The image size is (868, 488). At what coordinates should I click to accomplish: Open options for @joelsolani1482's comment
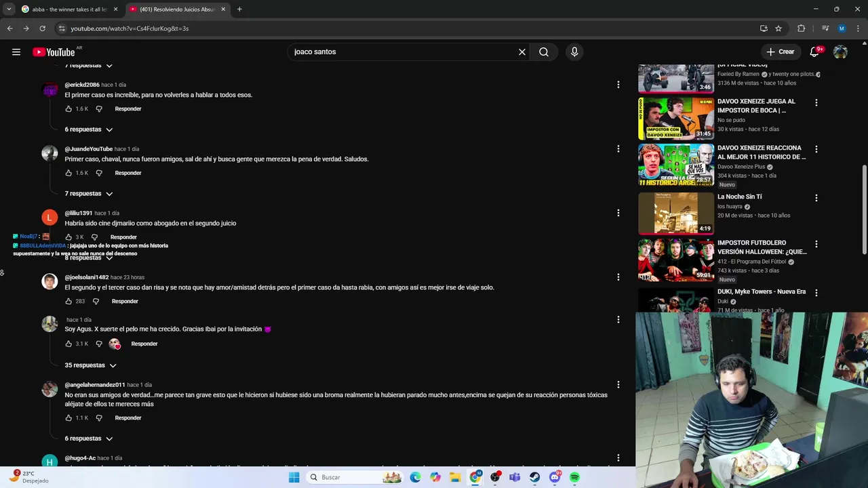click(618, 277)
